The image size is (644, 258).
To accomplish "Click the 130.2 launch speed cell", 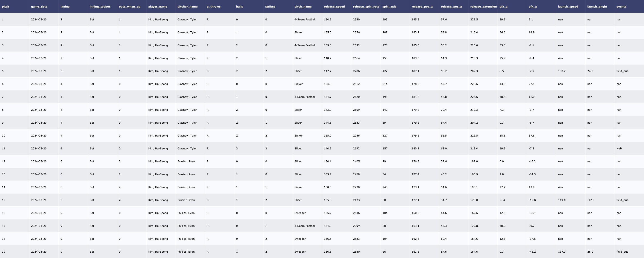I will (x=562, y=71).
